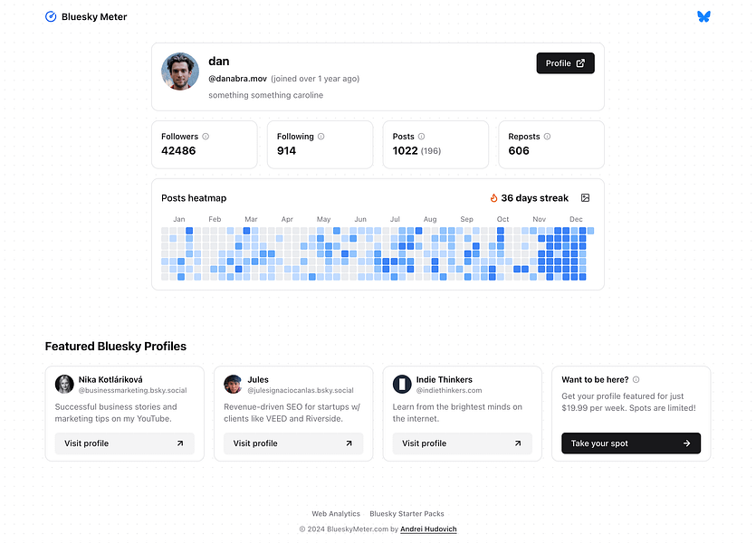The image size is (756, 543).
Task: Open dan's Profile button
Action: [x=565, y=63]
